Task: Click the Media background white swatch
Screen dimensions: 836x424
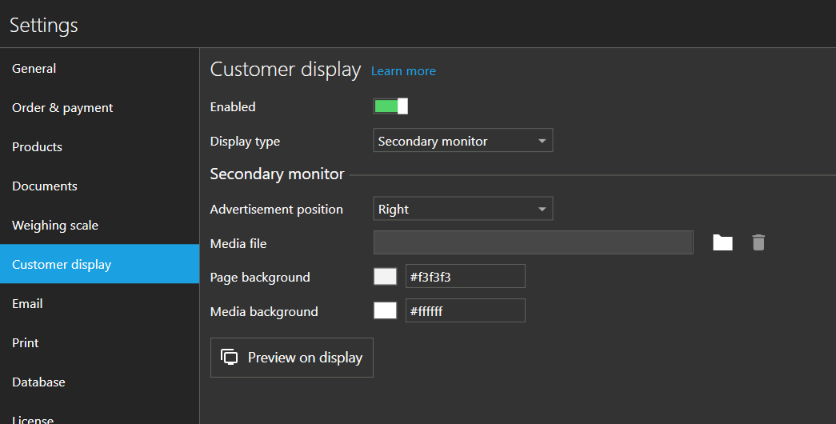Action: click(x=385, y=310)
